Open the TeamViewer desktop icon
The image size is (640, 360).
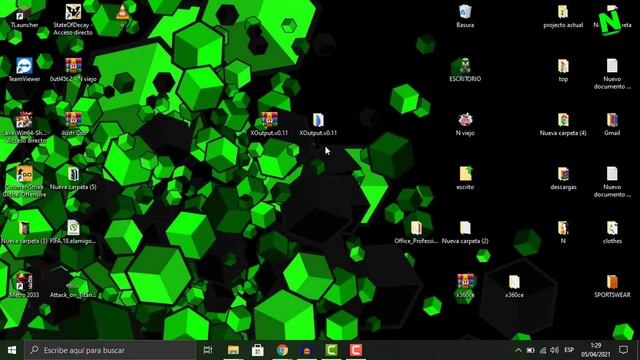pos(24,66)
